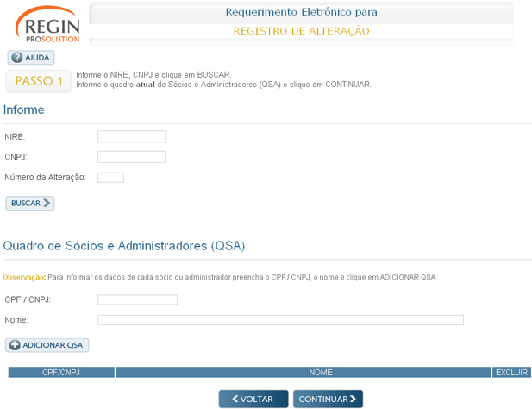Viewport: 532px width, 409px height.
Task: Click the Quadro de Sócios e Administradores heading
Action: click(124, 246)
